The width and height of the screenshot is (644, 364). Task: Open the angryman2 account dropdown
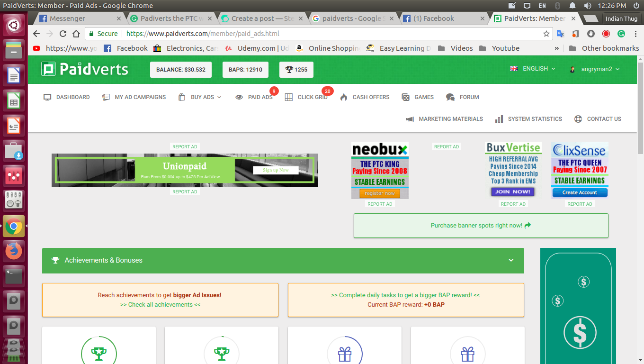coord(594,69)
